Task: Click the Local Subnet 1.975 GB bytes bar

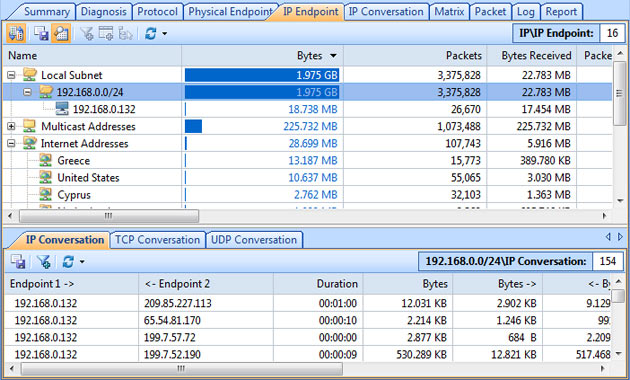Action: point(262,75)
